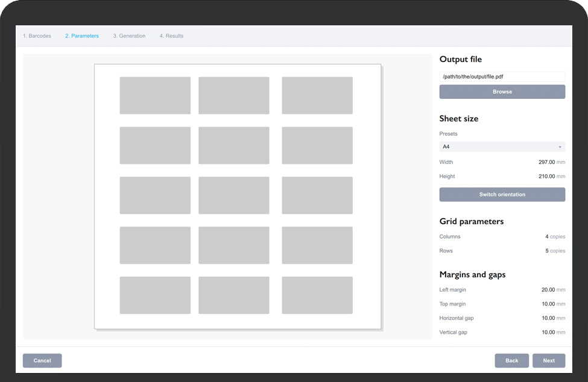Select the 2. Parameters tab
Screen dimensions: 588x382
(x=82, y=36)
